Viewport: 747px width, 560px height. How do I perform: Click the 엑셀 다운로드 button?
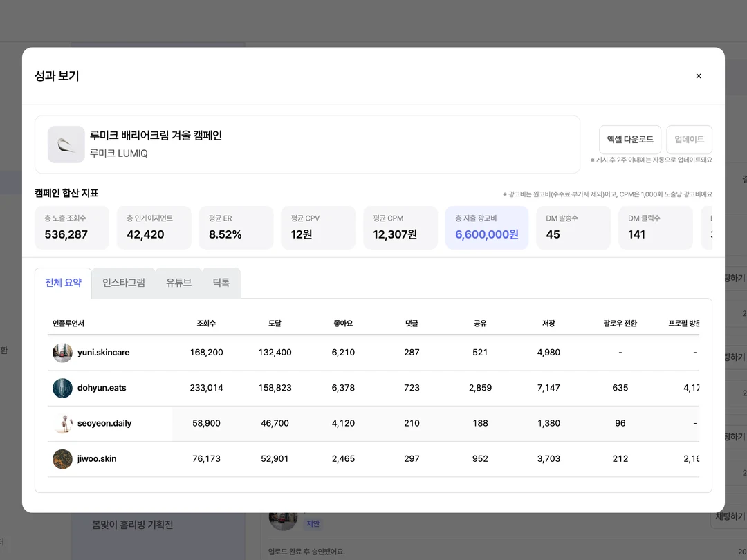[630, 140]
